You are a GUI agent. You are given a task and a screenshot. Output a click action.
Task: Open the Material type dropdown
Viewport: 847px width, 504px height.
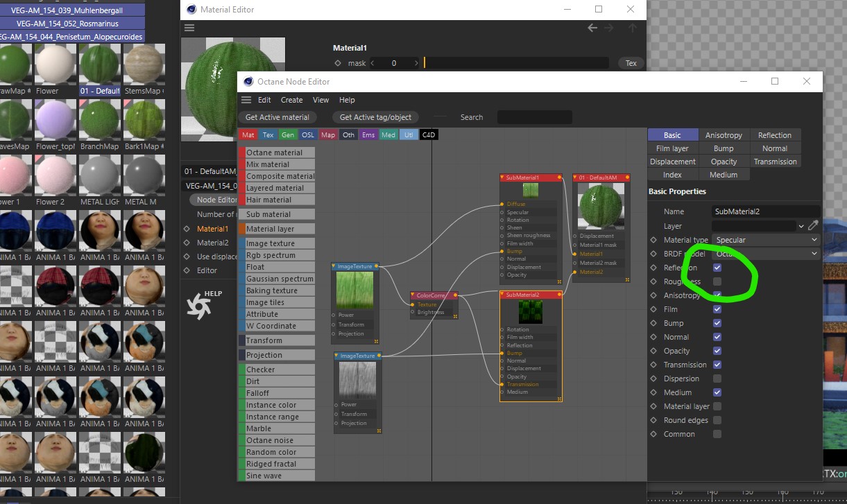[x=767, y=240]
